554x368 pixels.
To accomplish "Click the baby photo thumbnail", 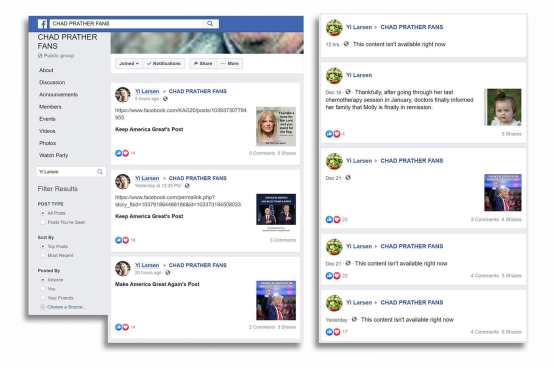I will click(503, 107).
